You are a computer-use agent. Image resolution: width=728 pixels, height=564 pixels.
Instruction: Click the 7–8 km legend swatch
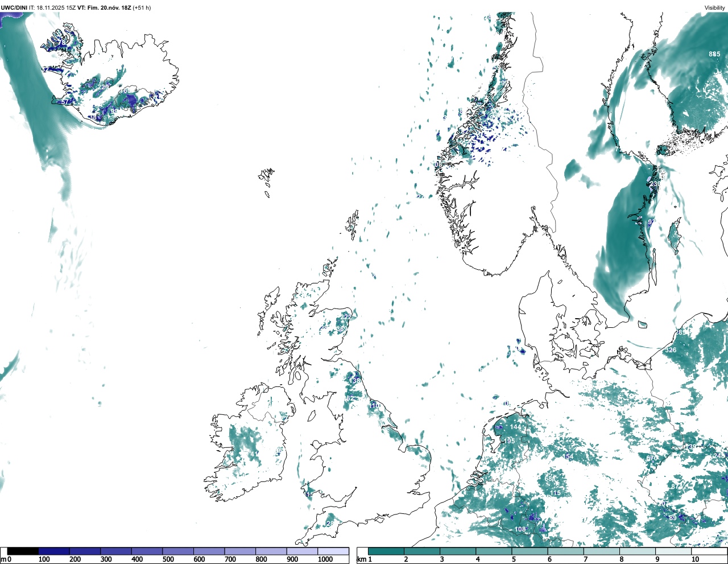tap(601, 551)
